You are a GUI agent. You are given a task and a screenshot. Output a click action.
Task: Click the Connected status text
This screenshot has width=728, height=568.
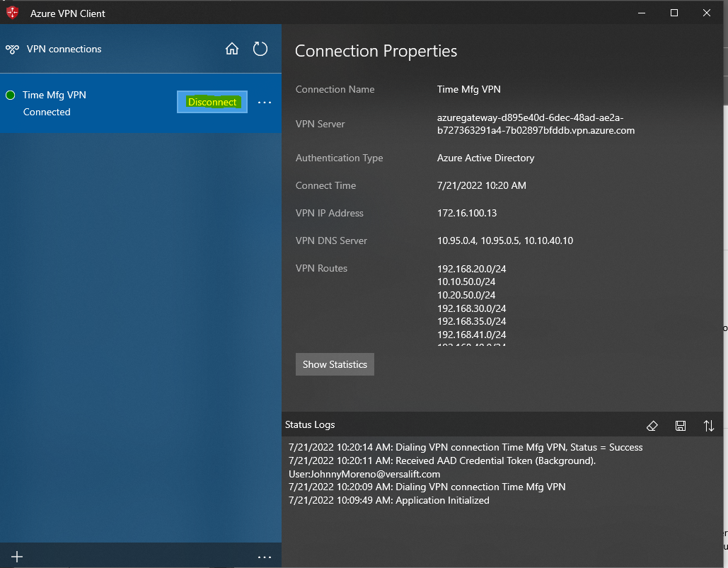point(47,112)
